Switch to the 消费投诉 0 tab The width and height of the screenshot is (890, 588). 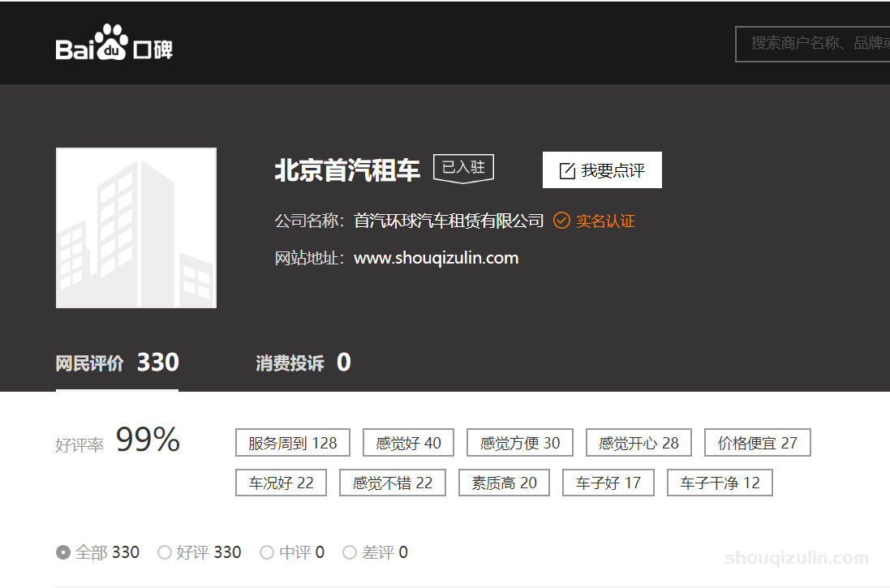pyautogui.click(x=303, y=363)
